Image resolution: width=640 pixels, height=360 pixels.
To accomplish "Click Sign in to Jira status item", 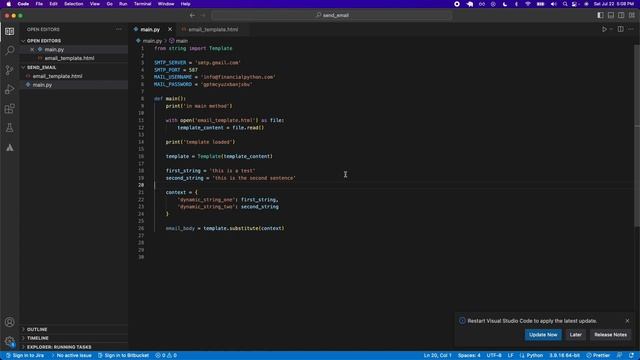I will (x=25, y=356).
